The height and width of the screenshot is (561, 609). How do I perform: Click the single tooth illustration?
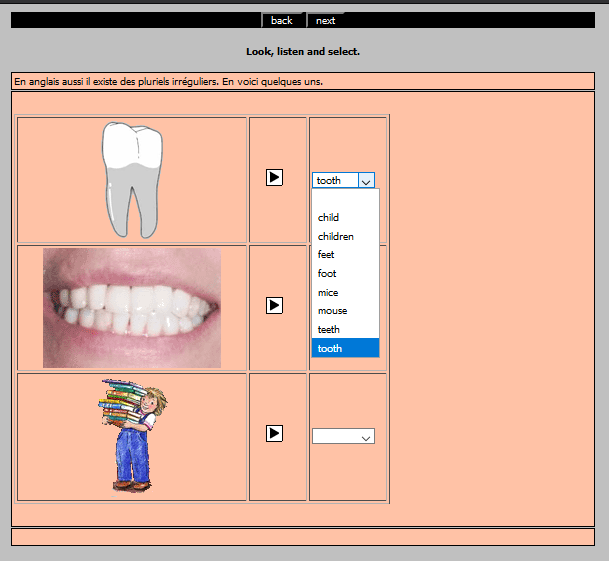click(132, 180)
